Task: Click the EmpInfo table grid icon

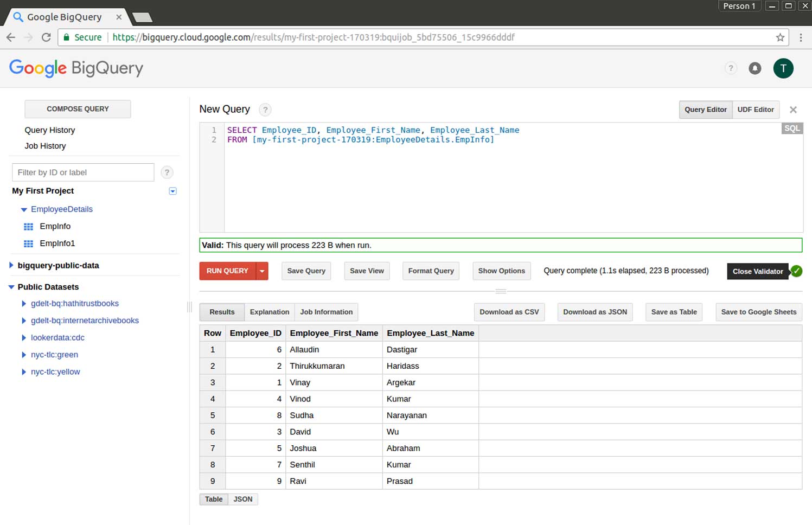Action: coord(29,227)
